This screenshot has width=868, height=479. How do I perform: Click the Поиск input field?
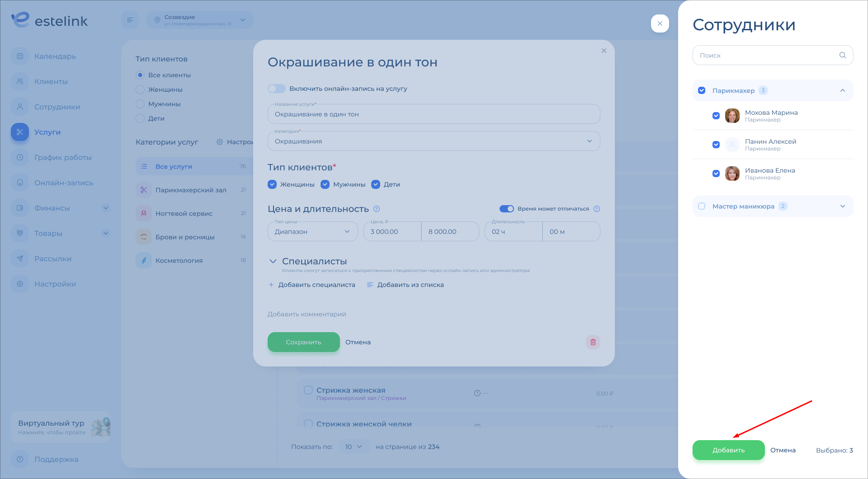766,55
